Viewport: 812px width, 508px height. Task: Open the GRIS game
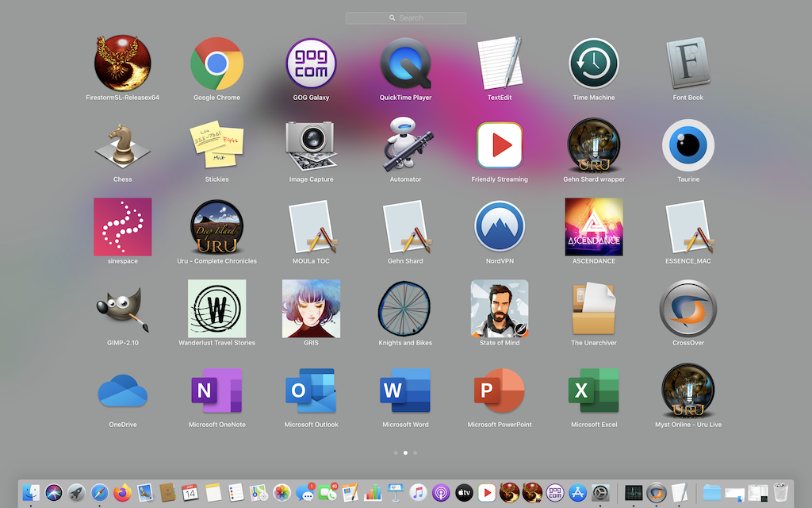(x=311, y=309)
